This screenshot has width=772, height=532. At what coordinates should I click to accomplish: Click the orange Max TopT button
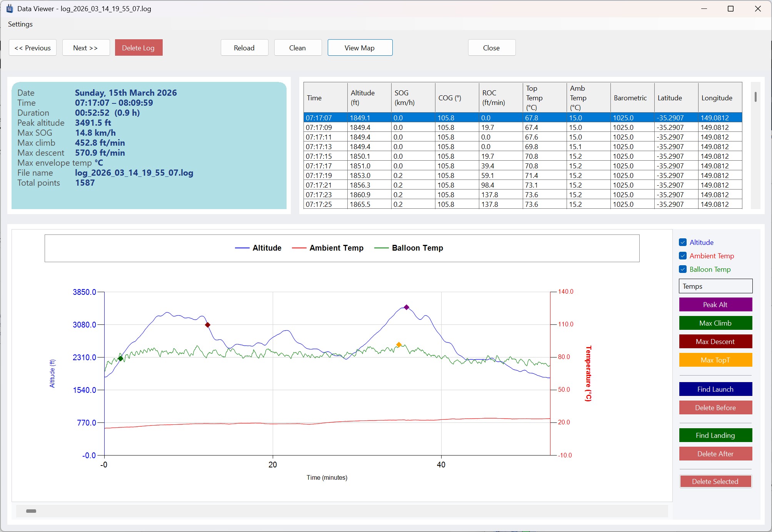click(x=715, y=360)
